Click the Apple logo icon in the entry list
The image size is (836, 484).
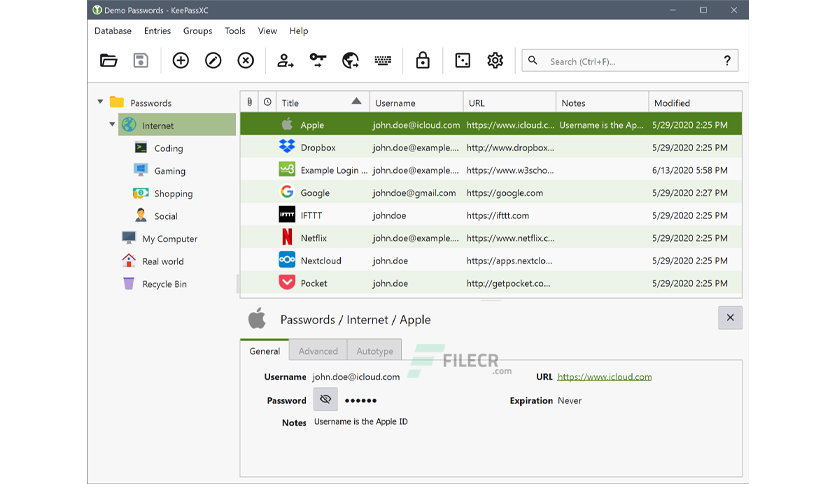pyautogui.click(x=287, y=125)
